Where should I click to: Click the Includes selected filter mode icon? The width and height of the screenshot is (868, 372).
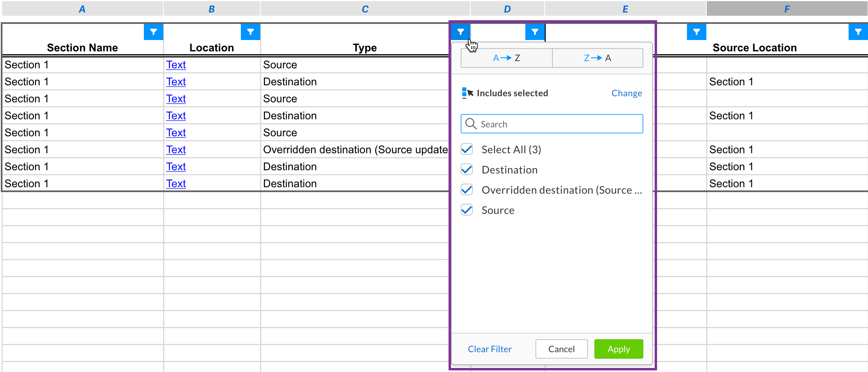[x=467, y=93]
